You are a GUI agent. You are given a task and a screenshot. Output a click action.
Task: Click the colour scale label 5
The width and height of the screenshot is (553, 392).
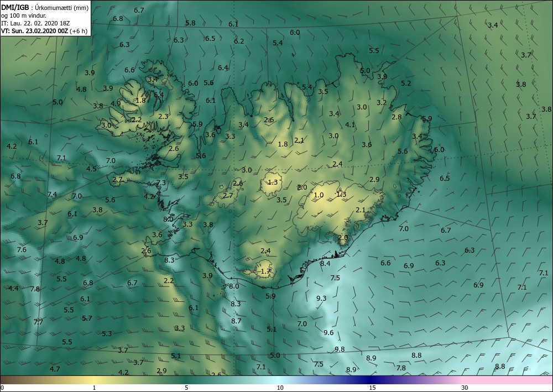(x=186, y=388)
